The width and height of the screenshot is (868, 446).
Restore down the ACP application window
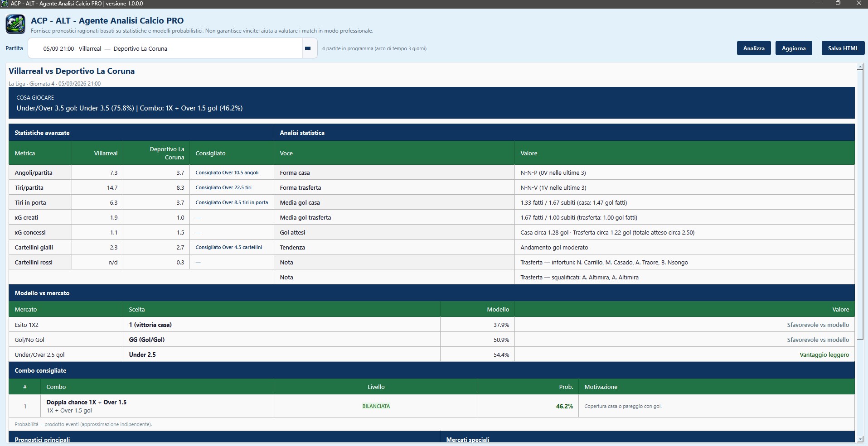(x=838, y=4)
